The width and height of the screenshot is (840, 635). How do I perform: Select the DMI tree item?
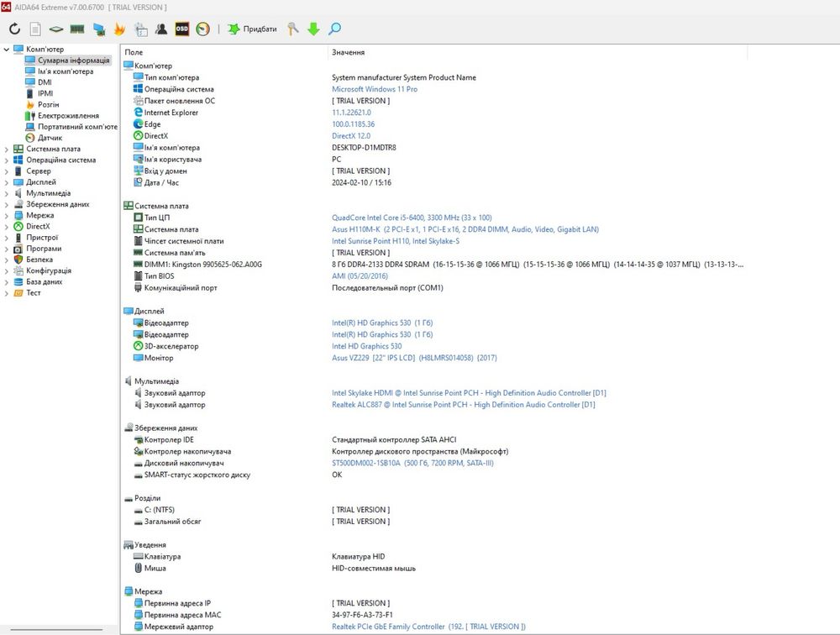pyautogui.click(x=45, y=82)
